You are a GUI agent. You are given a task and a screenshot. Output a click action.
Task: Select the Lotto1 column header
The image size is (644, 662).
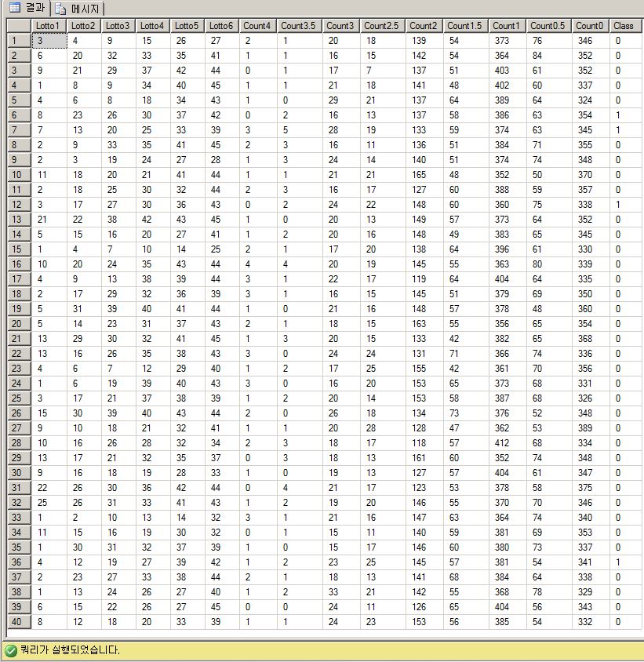(x=49, y=26)
